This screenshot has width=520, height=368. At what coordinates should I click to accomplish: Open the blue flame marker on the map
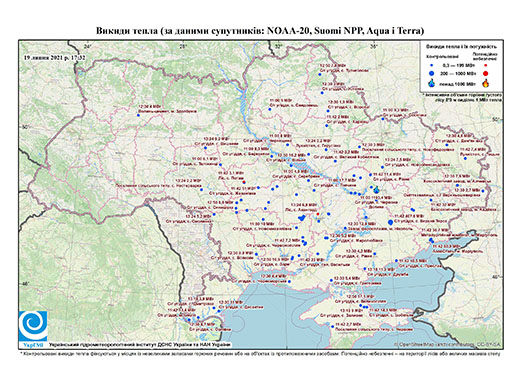point(376,190)
